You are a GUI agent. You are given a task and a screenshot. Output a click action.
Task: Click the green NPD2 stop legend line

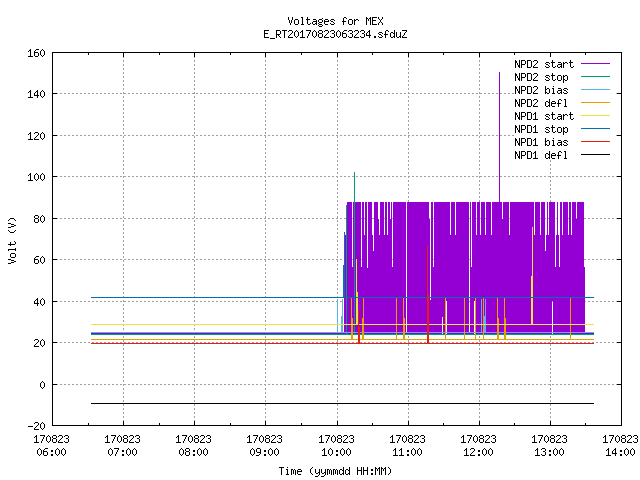tap(595, 77)
